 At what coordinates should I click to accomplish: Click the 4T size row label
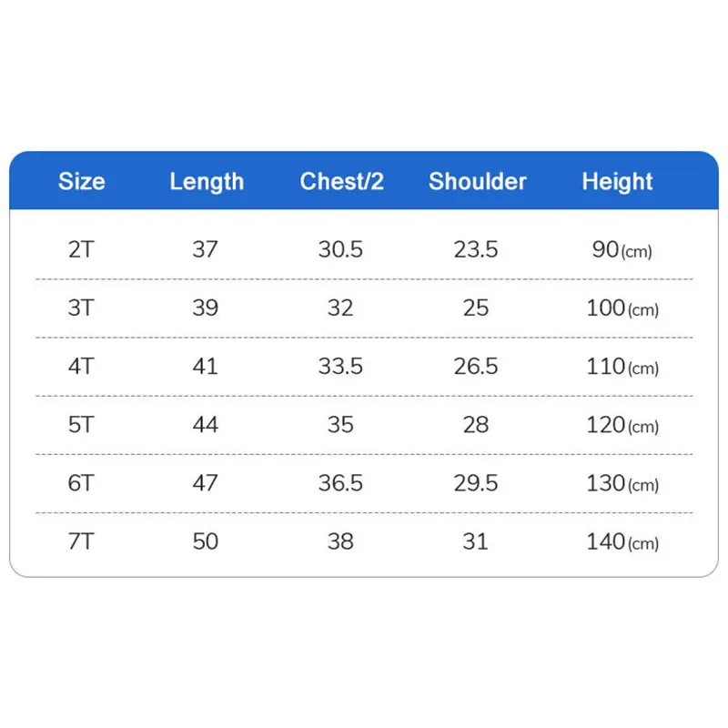tap(81, 366)
